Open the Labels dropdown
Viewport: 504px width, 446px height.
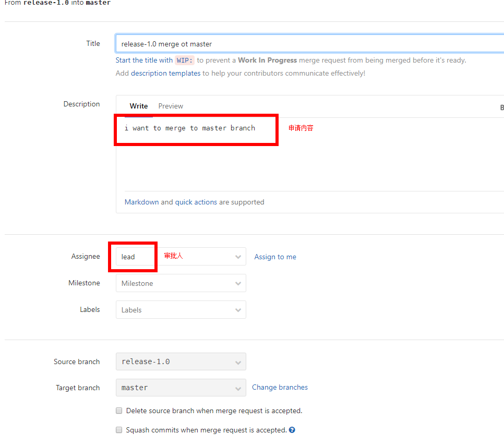pos(181,310)
